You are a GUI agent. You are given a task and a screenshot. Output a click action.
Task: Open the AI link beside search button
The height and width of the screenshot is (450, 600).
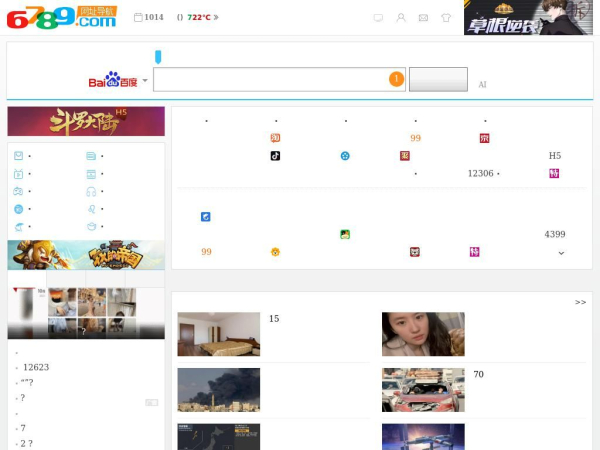(x=482, y=85)
